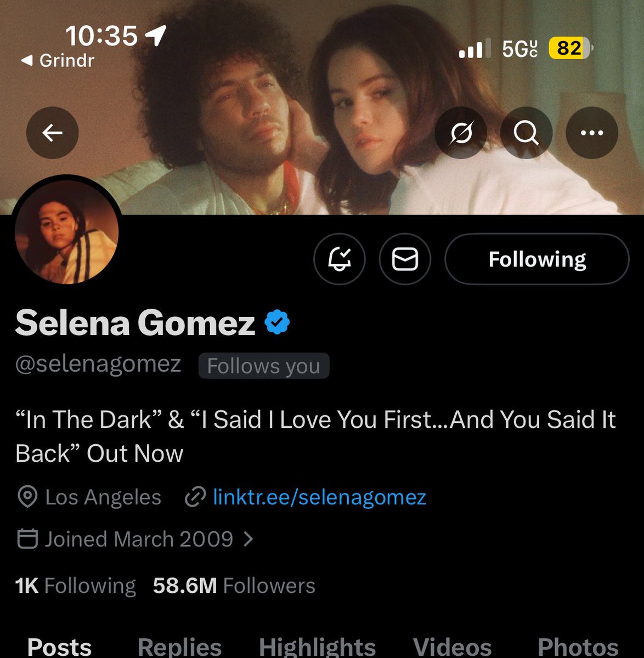Screen dimensions: 644x658
Task: Open the linktr.ee/selenagomez link
Action: tap(319, 497)
